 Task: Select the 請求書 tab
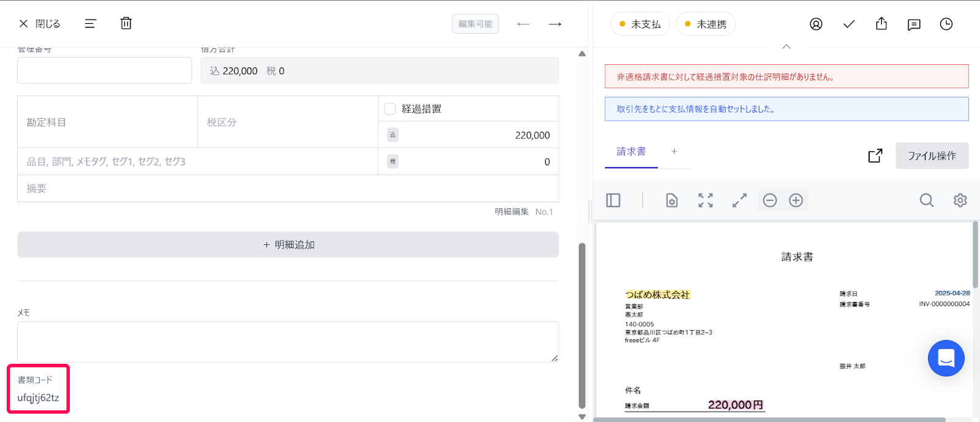(x=631, y=151)
